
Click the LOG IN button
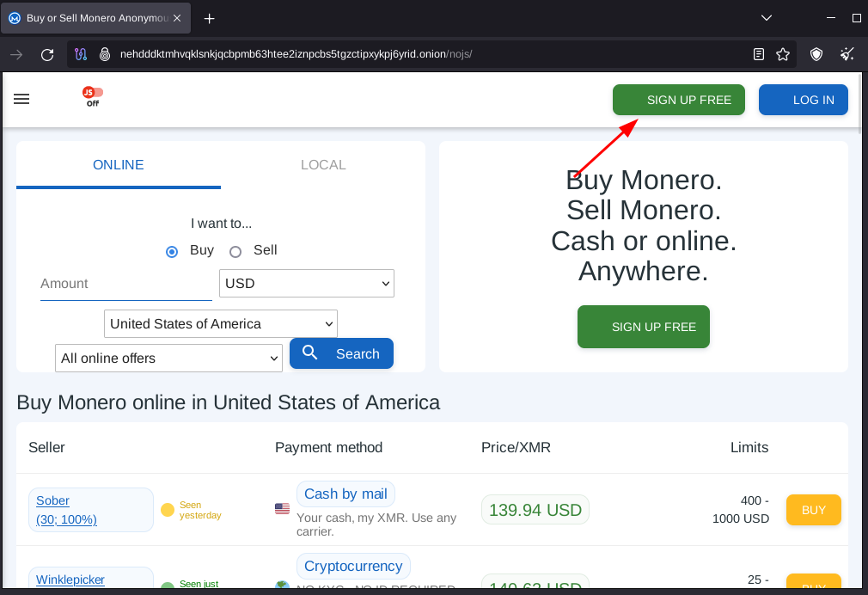[804, 100]
